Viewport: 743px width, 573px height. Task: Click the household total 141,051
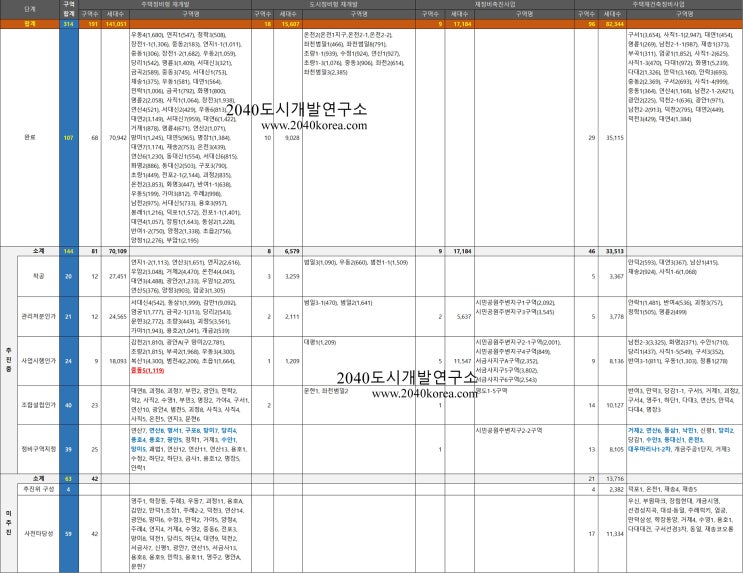tap(116, 24)
